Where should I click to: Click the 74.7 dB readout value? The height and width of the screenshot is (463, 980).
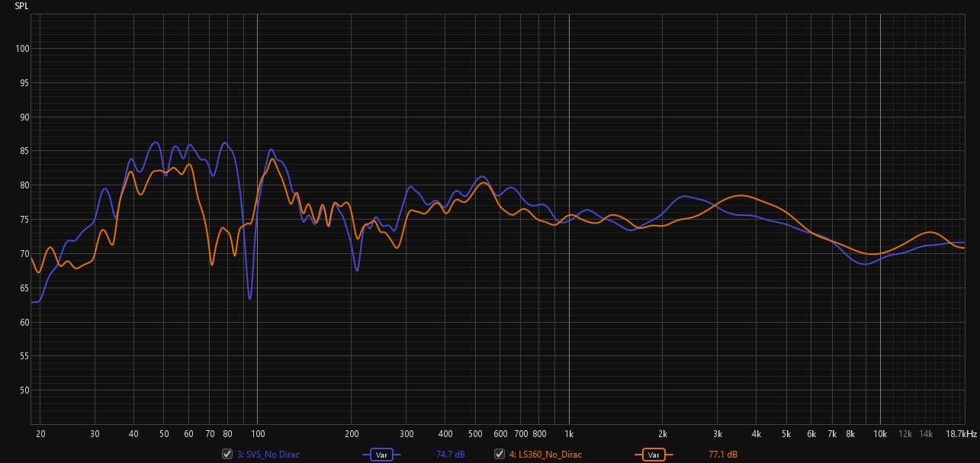pos(450,455)
